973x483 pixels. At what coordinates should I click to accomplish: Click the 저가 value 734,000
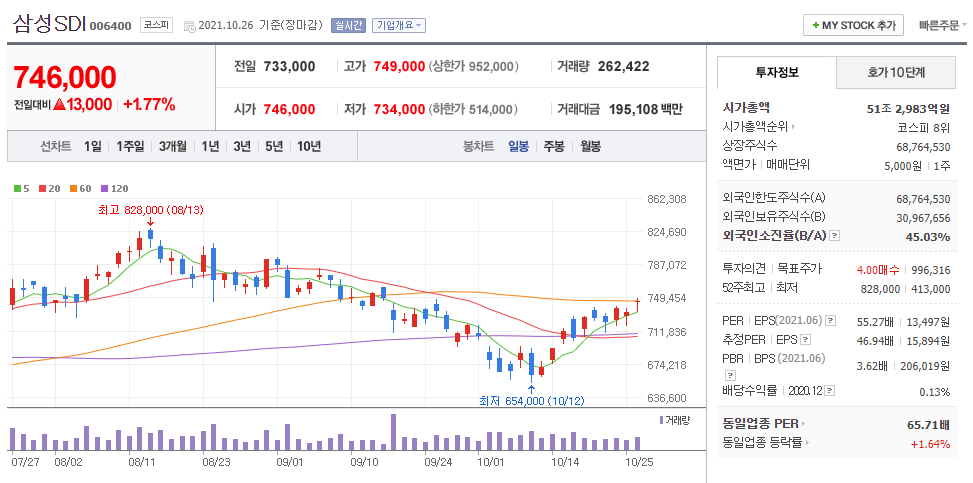[x=399, y=110]
